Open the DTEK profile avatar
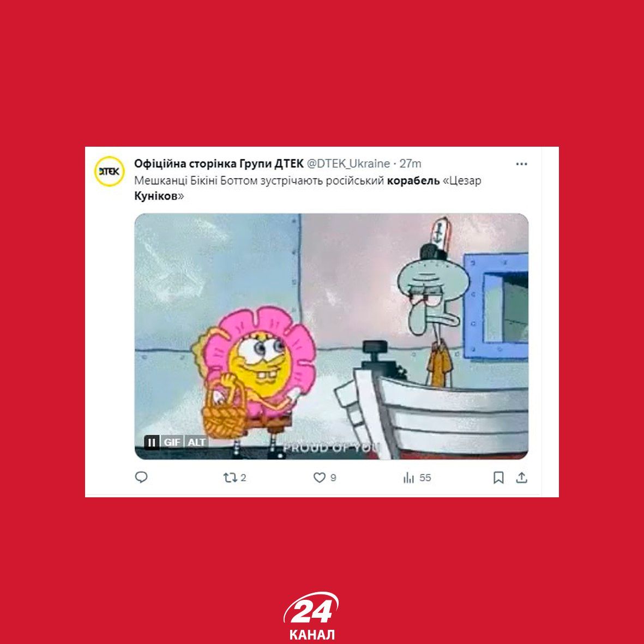Viewport: 644px width, 644px height. 109,171
